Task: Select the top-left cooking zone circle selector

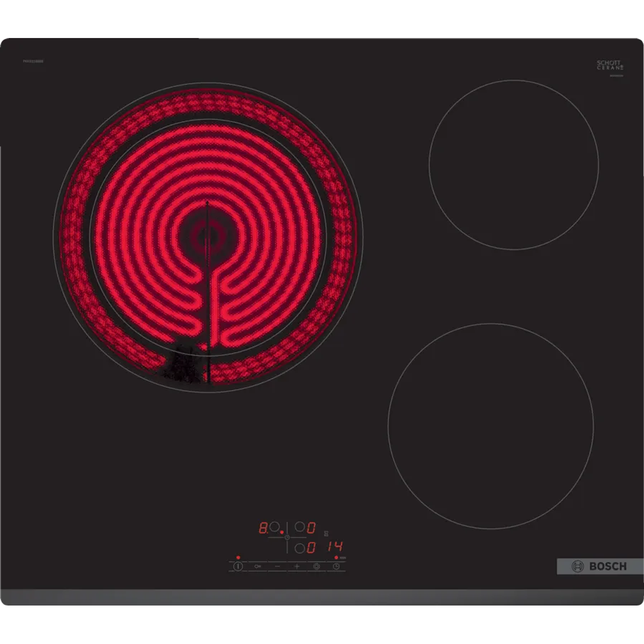Action: [x=274, y=527]
